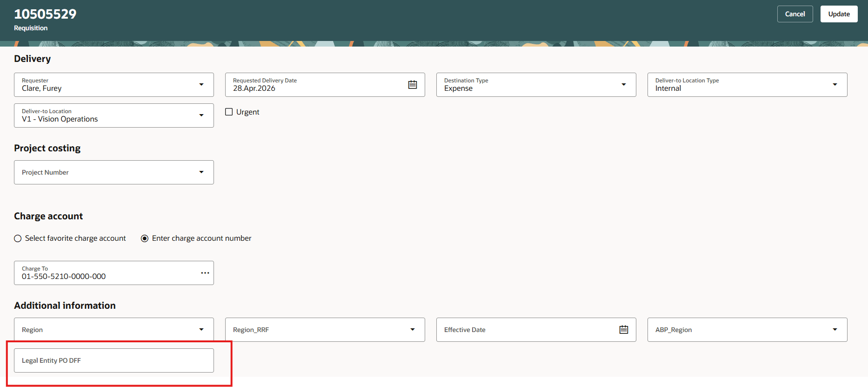Choose Enter charge account number option
The width and height of the screenshot is (868, 387).
(x=145, y=238)
